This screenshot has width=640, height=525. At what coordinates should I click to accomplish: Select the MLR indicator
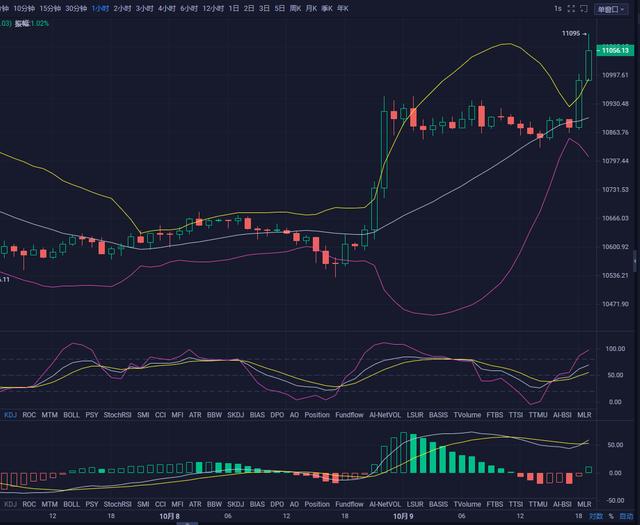click(x=584, y=414)
